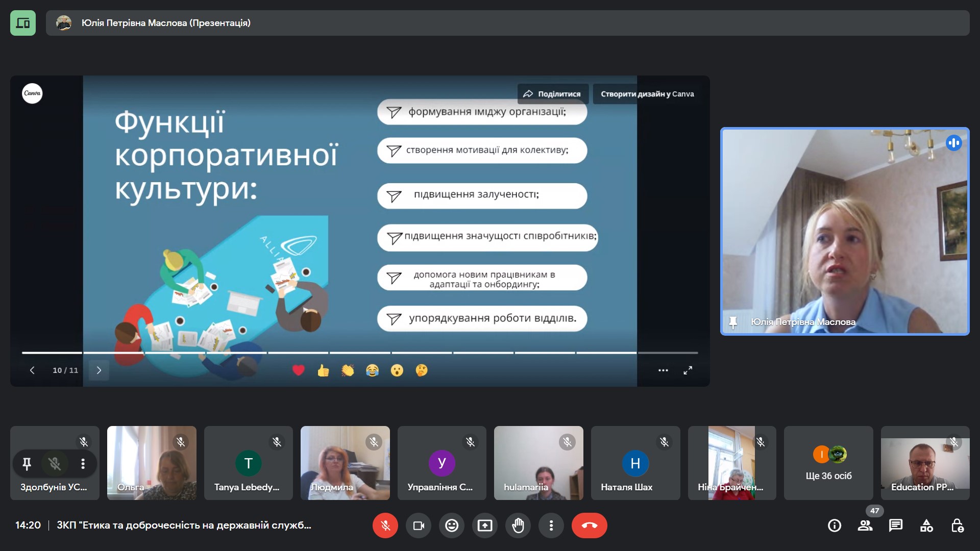
Task: Click the present screen button
Action: coord(484,525)
